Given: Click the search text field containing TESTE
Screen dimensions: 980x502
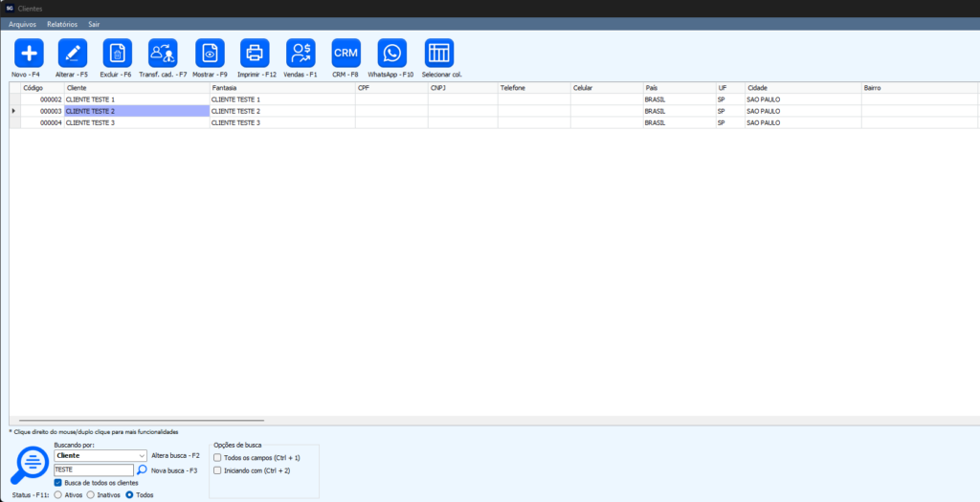Looking at the screenshot, I should point(94,470).
